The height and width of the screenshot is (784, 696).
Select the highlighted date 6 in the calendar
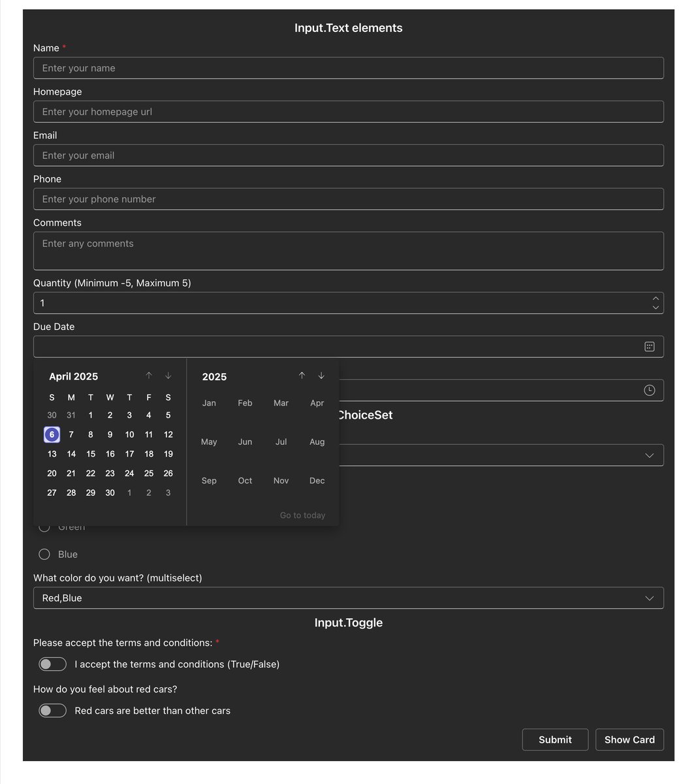coord(52,434)
